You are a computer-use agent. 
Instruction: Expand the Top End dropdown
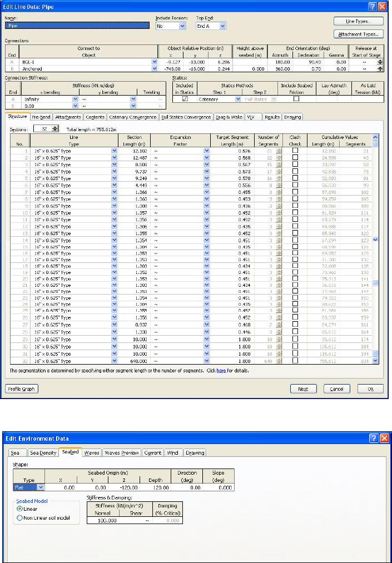tap(222, 26)
